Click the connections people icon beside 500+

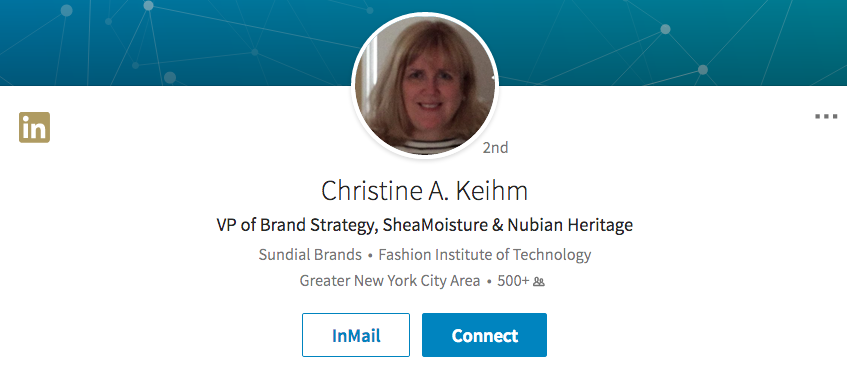539,281
